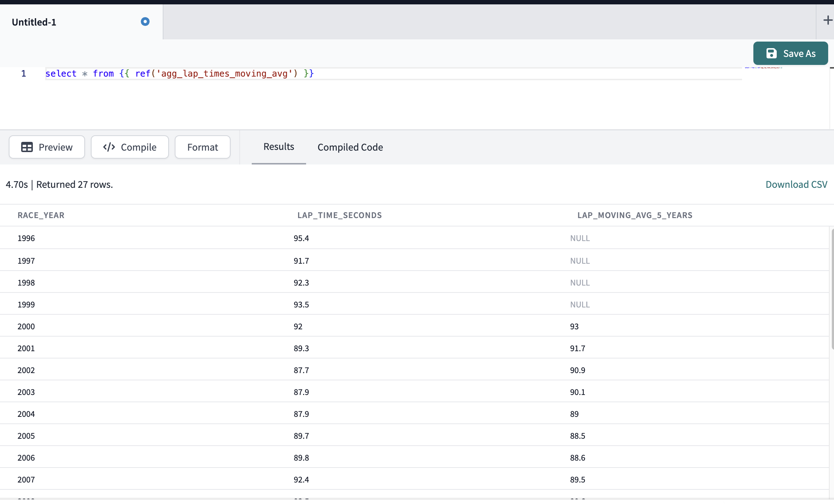Switch to the Compiled Code tab
The width and height of the screenshot is (834, 504).
point(350,147)
